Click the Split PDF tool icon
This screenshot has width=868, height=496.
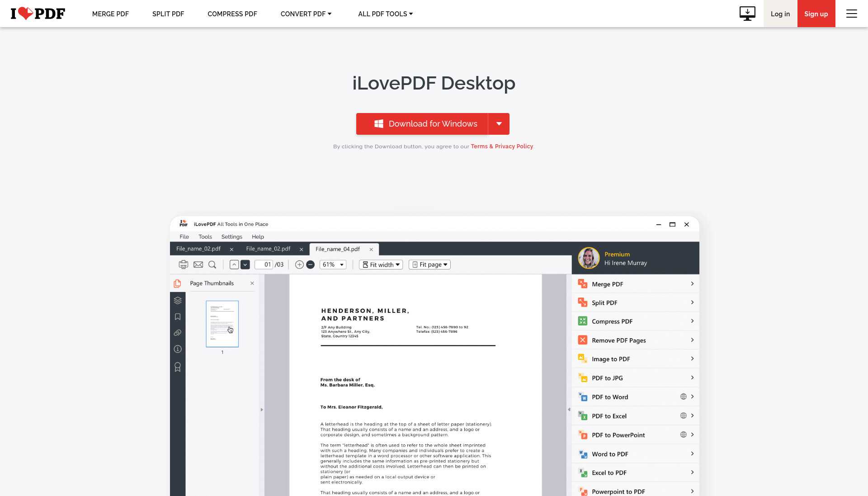pos(582,302)
